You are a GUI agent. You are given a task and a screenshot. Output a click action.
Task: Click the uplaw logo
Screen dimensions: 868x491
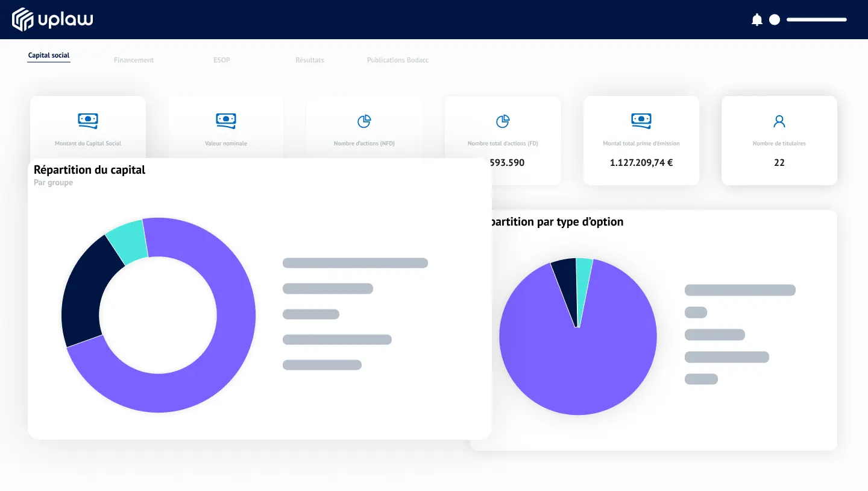52,19
